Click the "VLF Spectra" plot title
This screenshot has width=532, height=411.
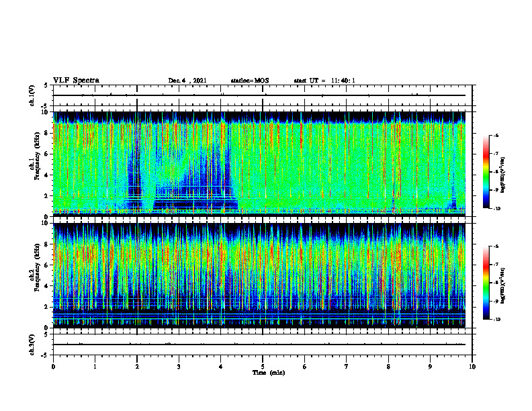[x=76, y=81]
